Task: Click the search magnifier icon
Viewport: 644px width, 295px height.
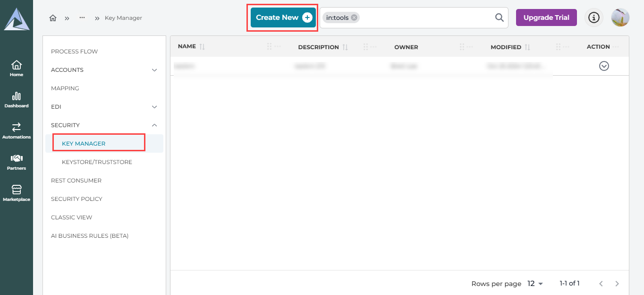Action: click(499, 17)
